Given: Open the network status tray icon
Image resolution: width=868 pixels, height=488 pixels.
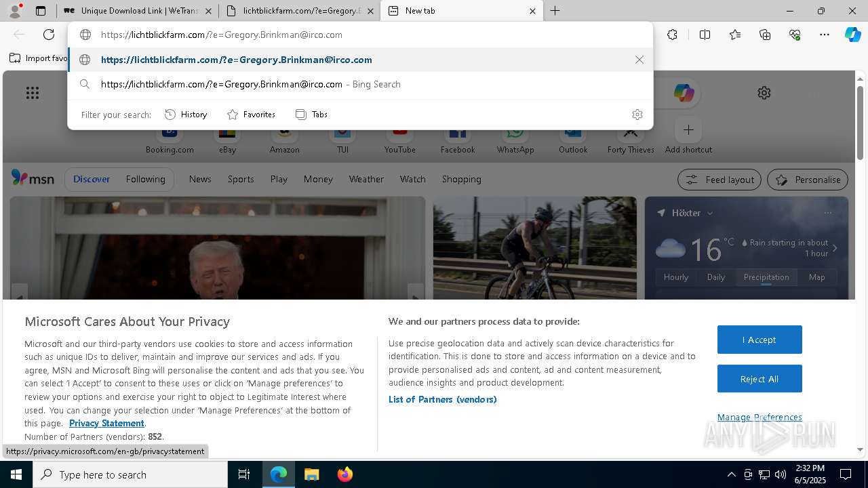Looking at the screenshot, I should coord(764,474).
